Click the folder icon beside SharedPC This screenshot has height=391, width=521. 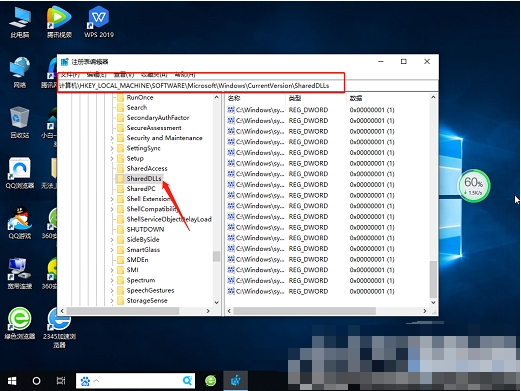click(x=120, y=189)
